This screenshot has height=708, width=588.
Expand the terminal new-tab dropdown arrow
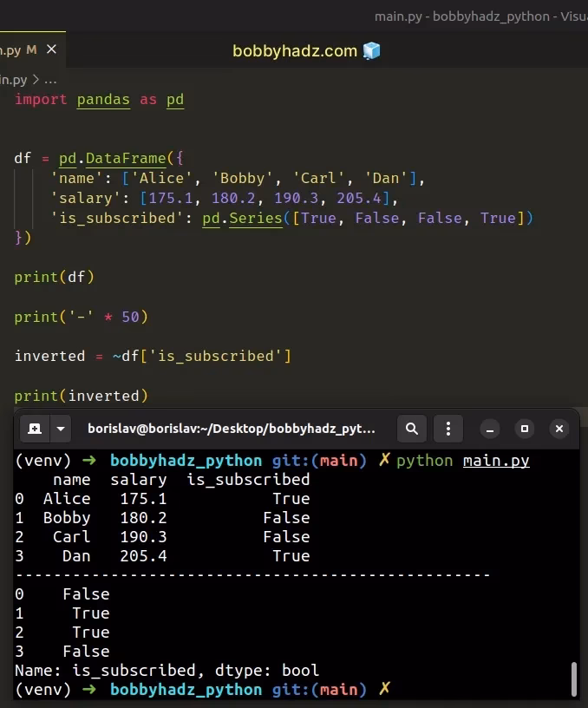click(61, 429)
